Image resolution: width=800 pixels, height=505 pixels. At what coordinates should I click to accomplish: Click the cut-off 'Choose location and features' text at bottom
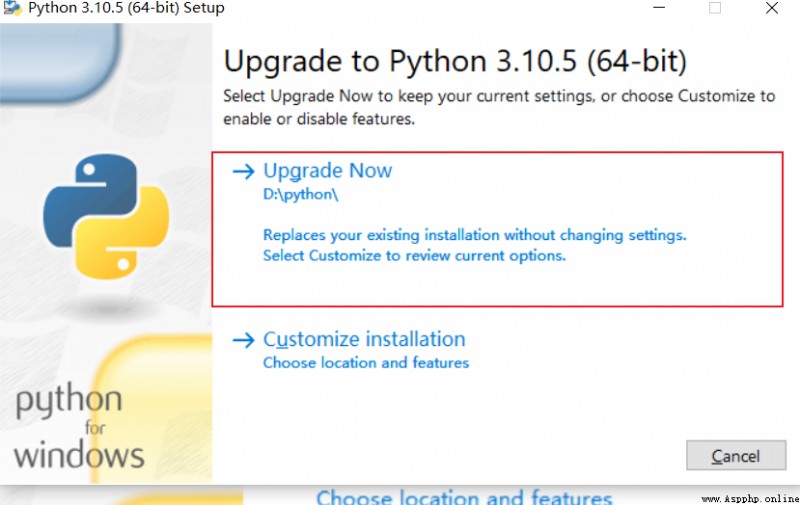coord(464,497)
